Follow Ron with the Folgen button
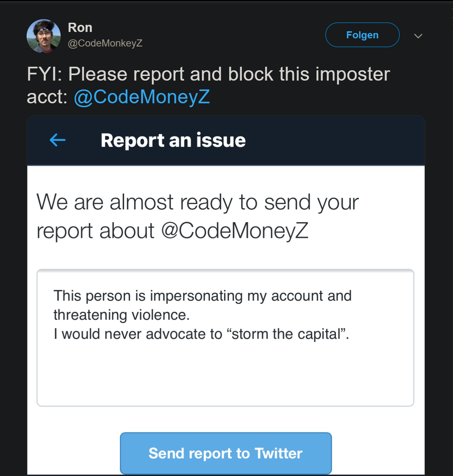Screen dimensions: 453x476 click(362, 35)
